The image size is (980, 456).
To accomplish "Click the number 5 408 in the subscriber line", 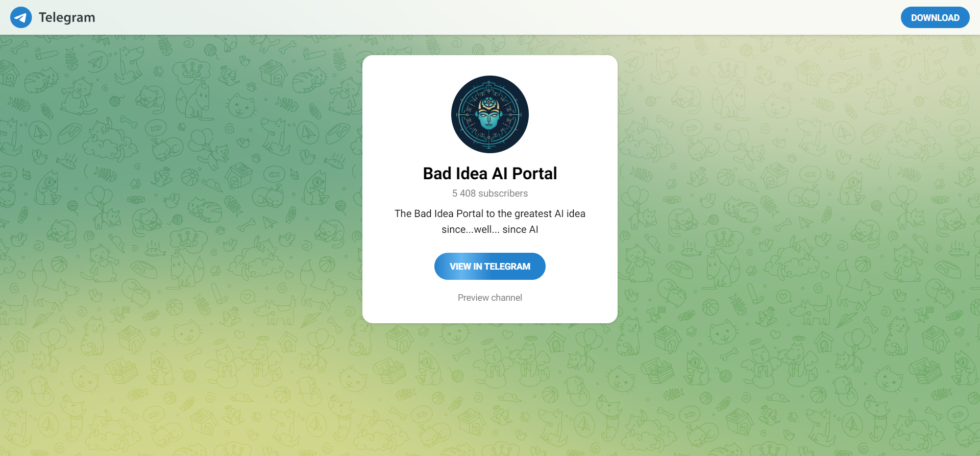I will pos(463,194).
